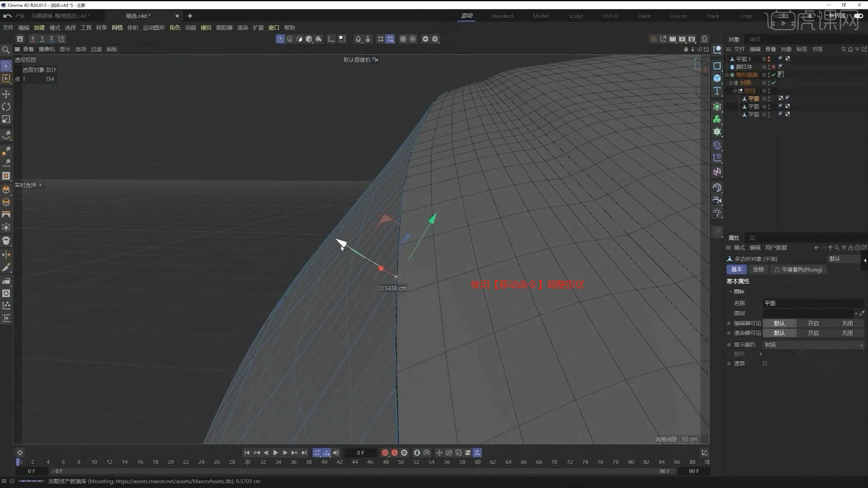Toggle X axis lock

pos(33,39)
